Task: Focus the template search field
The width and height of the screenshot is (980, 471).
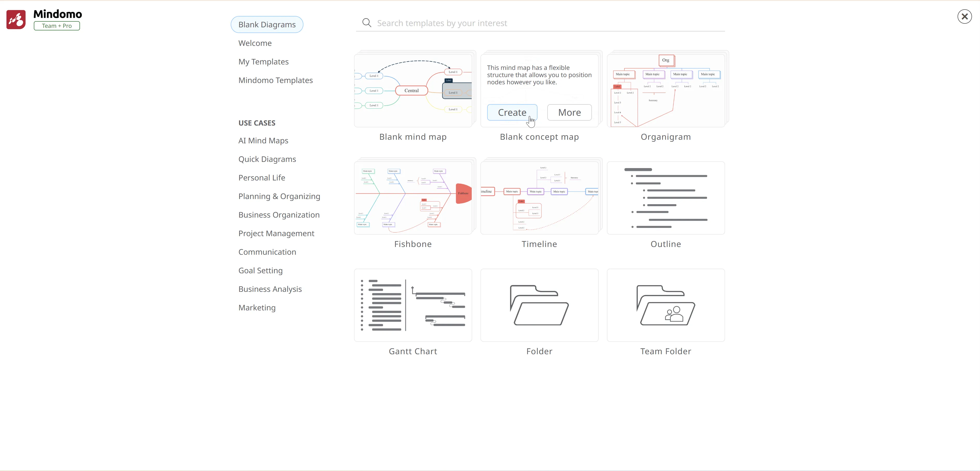Action: pyautogui.click(x=548, y=23)
